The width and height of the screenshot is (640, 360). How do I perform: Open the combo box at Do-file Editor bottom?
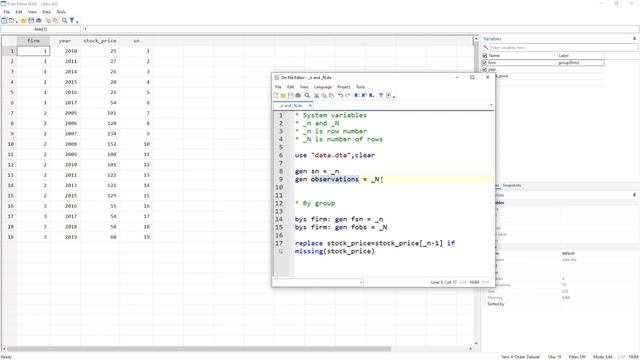pyautogui.click(x=318, y=282)
